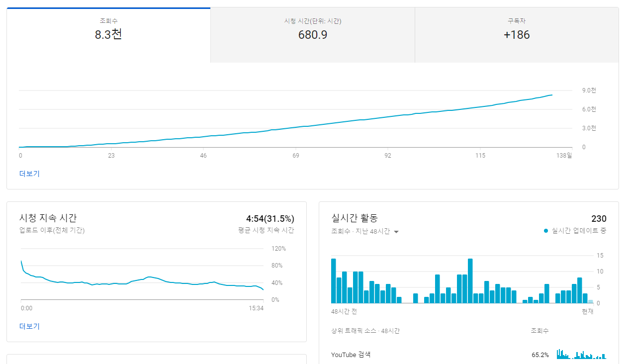Image resolution: width=628 pixels, height=364 pixels.
Task: Click the 실시간 활동 heading
Action: [355, 218]
